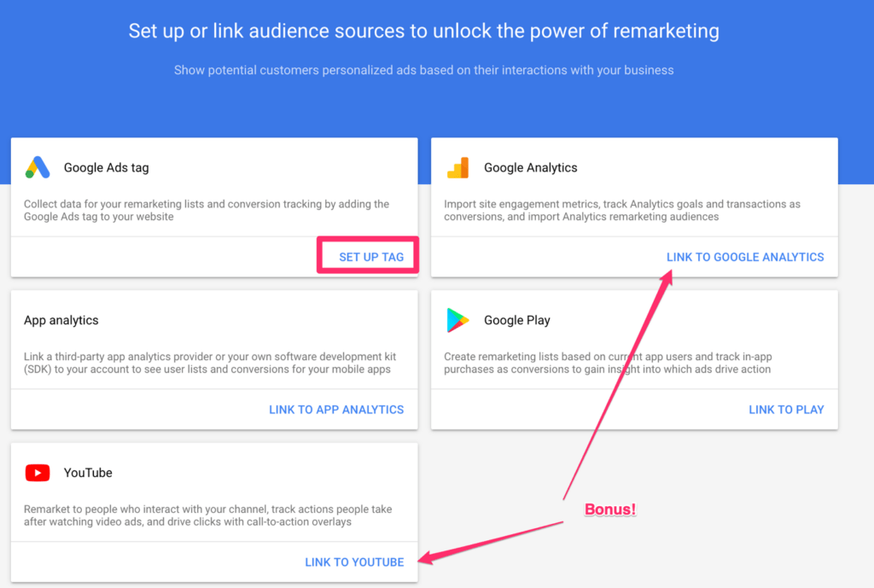Image resolution: width=874 pixels, height=588 pixels.
Task: Click the Google Play card title
Action: click(516, 321)
